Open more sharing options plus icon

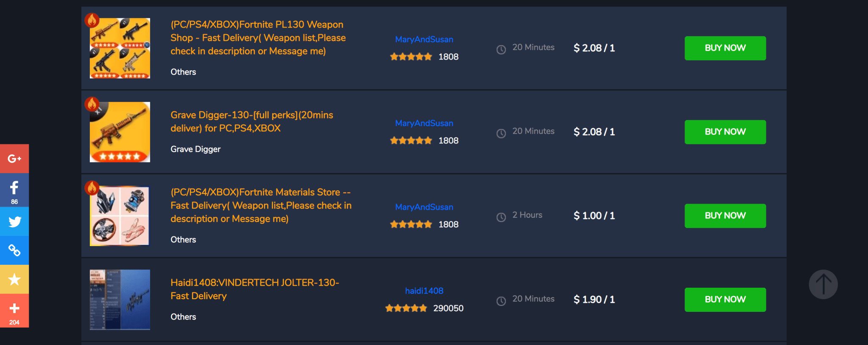click(14, 311)
